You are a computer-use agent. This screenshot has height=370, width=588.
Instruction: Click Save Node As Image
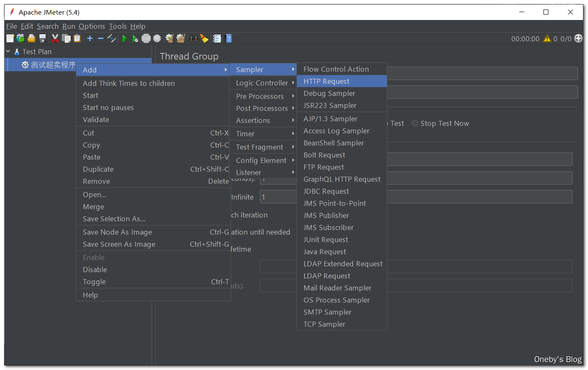point(153,232)
